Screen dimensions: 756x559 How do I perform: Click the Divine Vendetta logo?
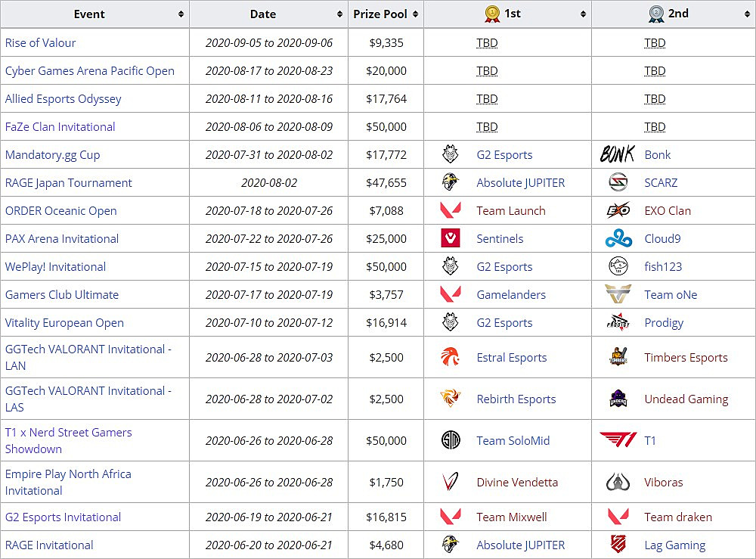451,481
